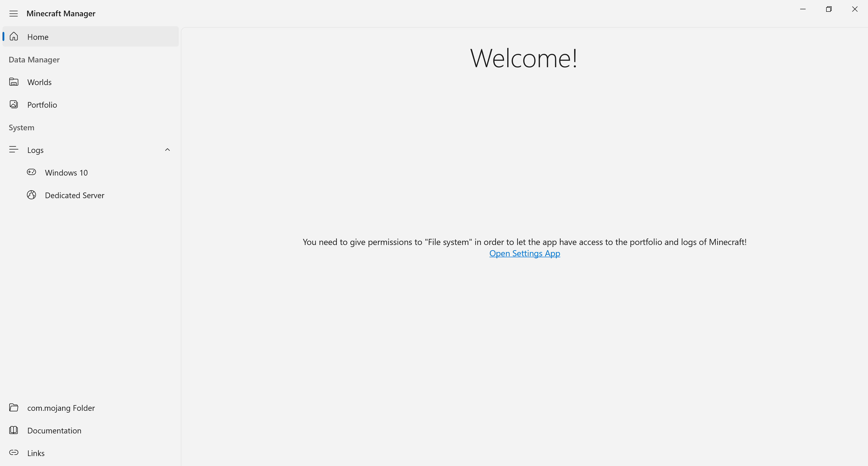Click the Dedicated Server globe icon
This screenshot has width=868, height=466.
pos(31,195)
